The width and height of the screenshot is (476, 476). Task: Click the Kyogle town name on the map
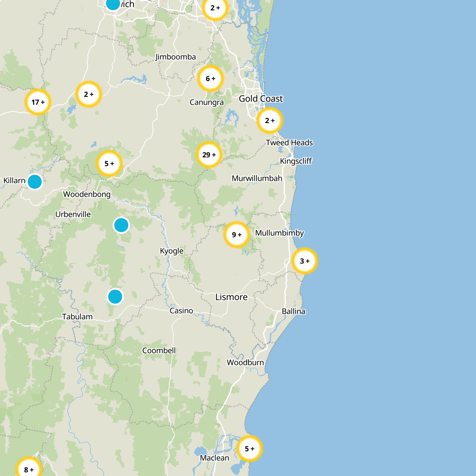click(171, 251)
